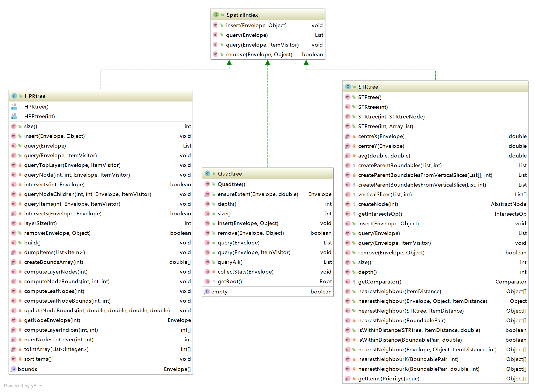The width and height of the screenshot is (537, 392).
Task: Select getRoot() method in Quadtree
Action: 230,282
